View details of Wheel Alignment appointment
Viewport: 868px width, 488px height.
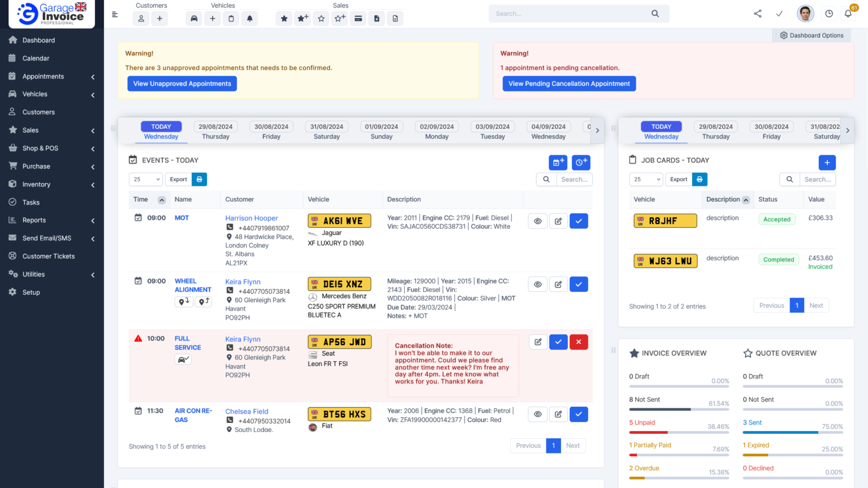[x=537, y=285]
